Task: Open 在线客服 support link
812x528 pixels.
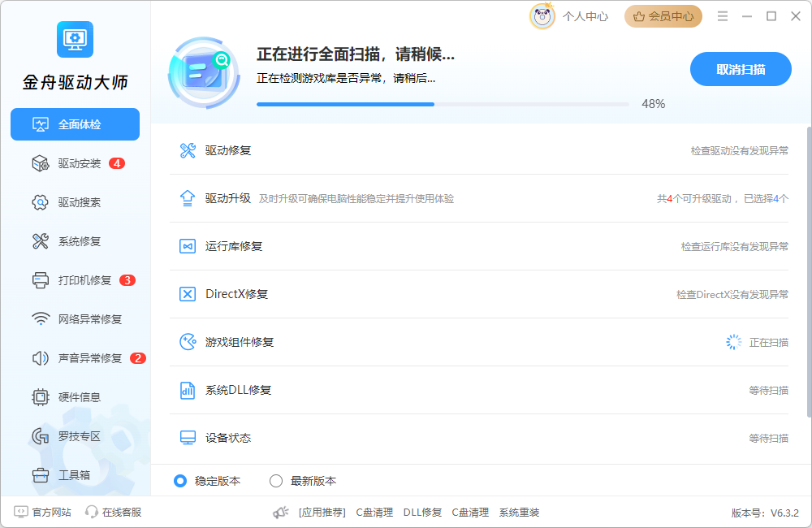Action: [113, 512]
